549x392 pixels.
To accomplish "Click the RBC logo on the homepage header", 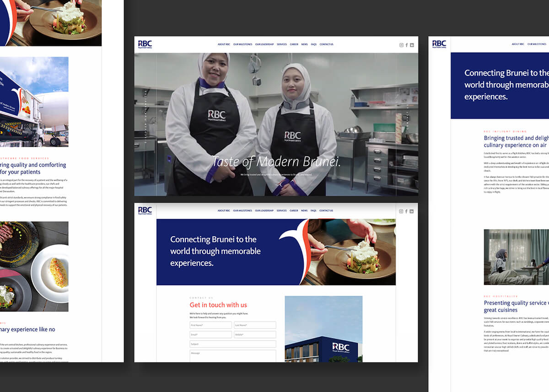I will 145,44.
